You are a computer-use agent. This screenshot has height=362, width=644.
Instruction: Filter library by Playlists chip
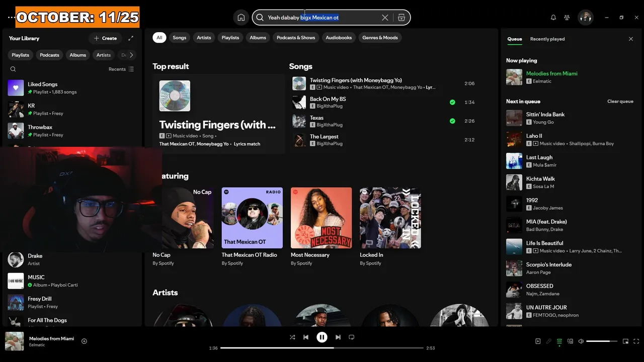pos(21,55)
